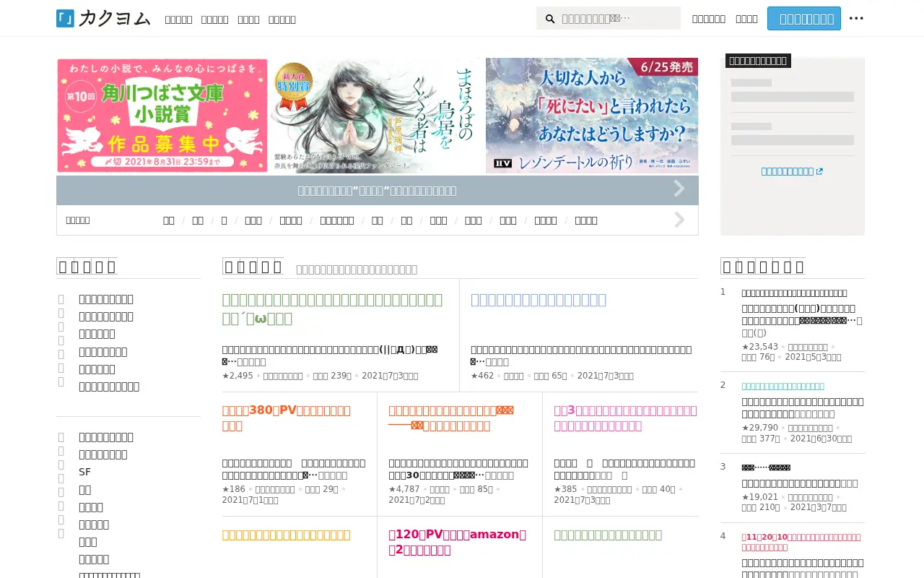Screen dimensions: 924x578
Task: Click the ★4,787 star count
Action: (404, 489)
